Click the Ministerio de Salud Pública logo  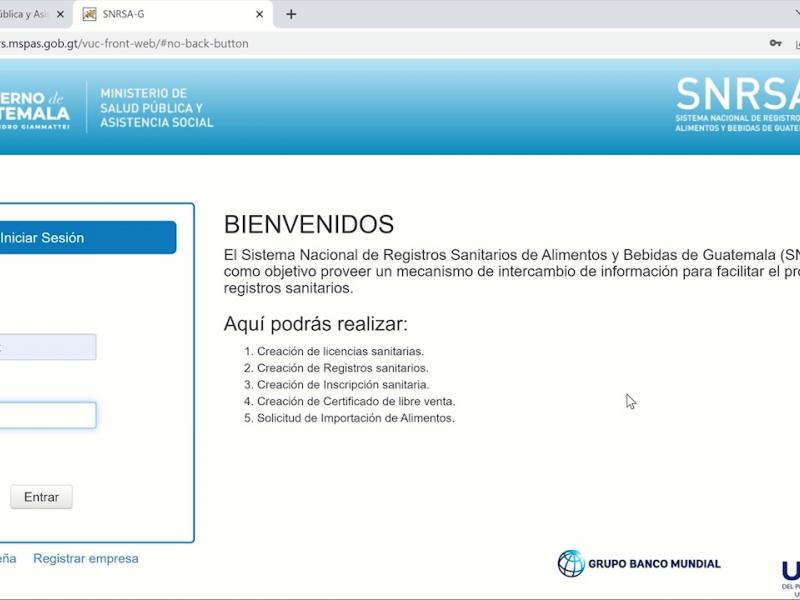click(x=157, y=108)
